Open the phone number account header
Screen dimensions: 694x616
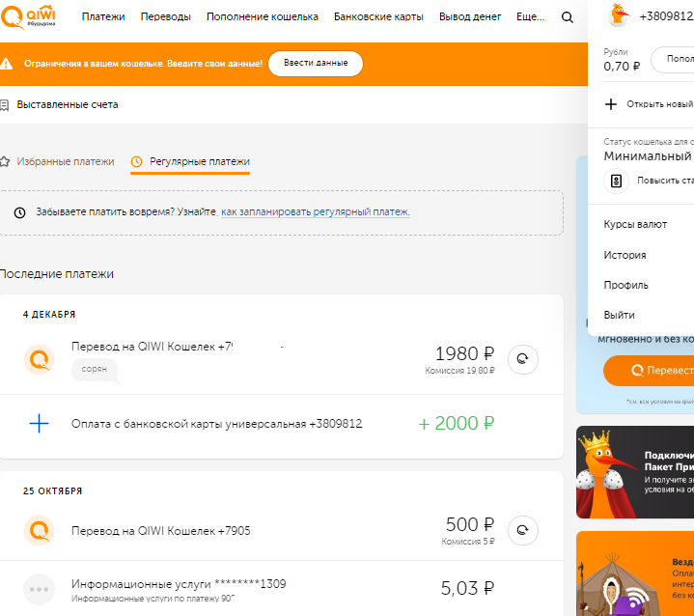point(666,16)
